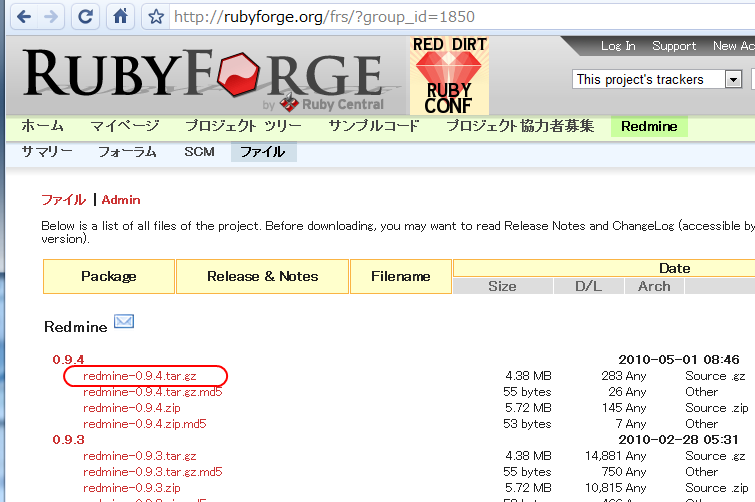
Task: Click the RubyForge logo
Action: pyautogui.click(x=202, y=74)
